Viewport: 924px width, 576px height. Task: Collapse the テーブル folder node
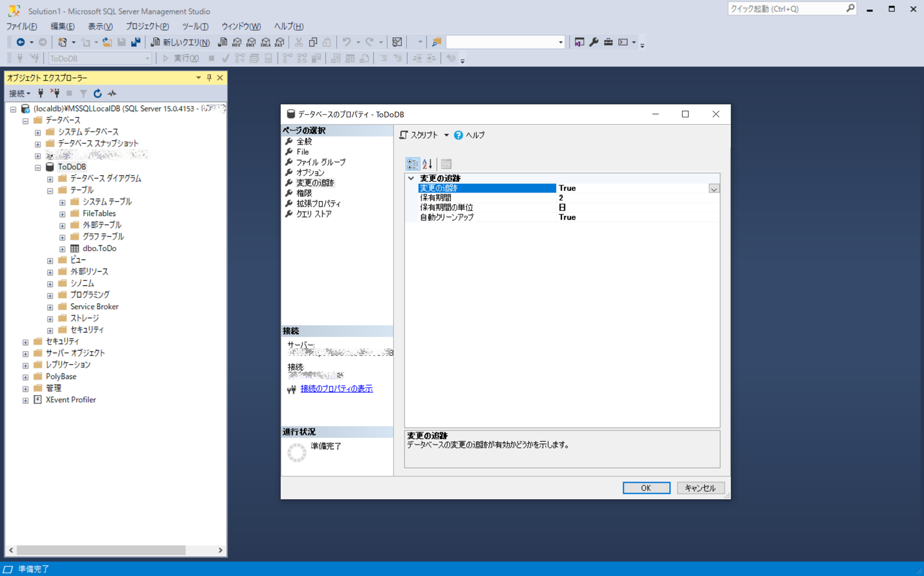click(x=50, y=190)
